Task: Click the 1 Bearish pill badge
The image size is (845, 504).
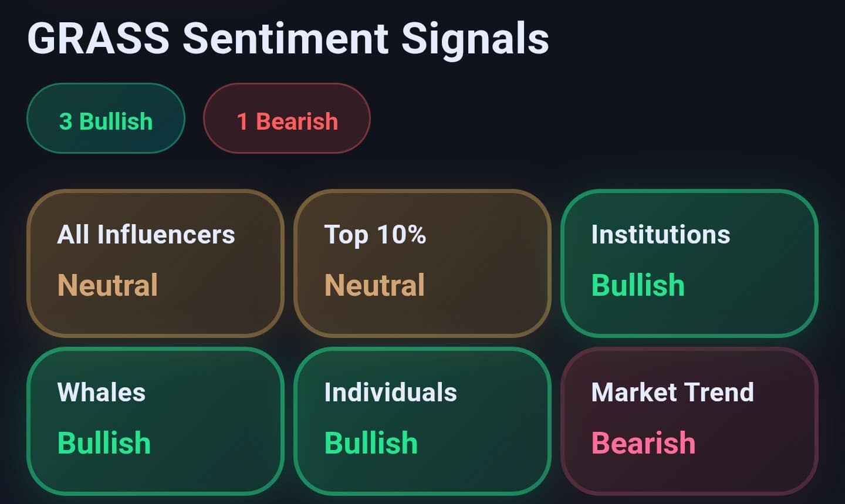Action: click(287, 119)
